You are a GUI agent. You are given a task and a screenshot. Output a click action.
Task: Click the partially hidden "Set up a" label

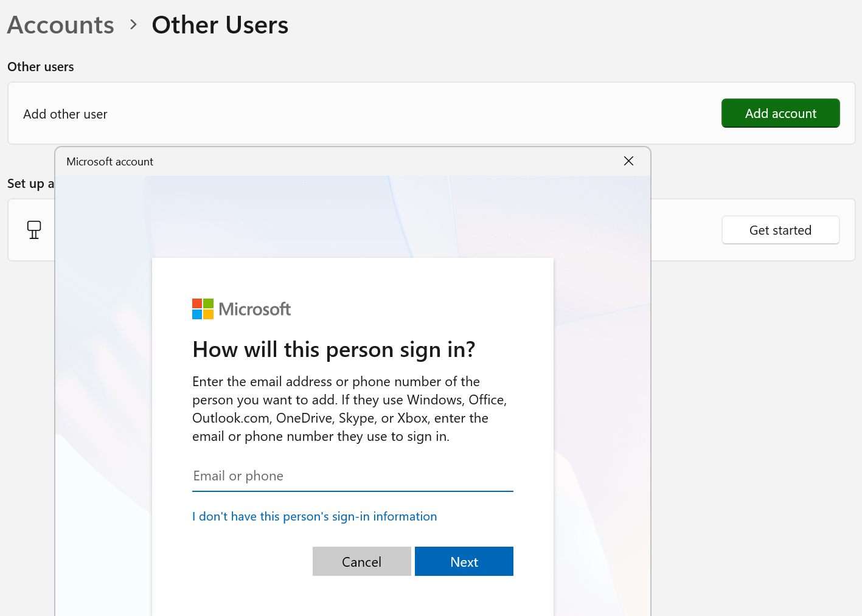pos(30,184)
